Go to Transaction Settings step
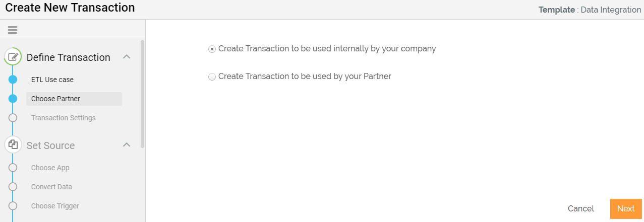The width and height of the screenshot is (644, 222). pyautogui.click(x=63, y=118)
